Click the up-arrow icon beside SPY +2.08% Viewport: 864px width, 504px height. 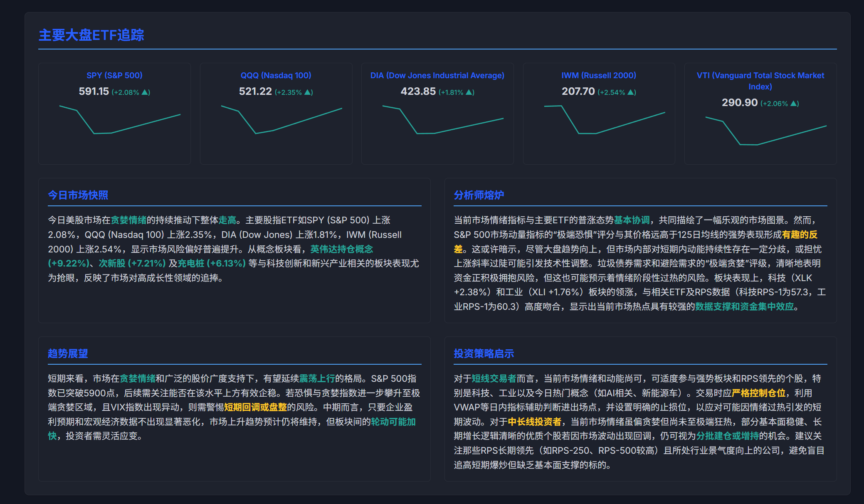[x=145, y=92]
